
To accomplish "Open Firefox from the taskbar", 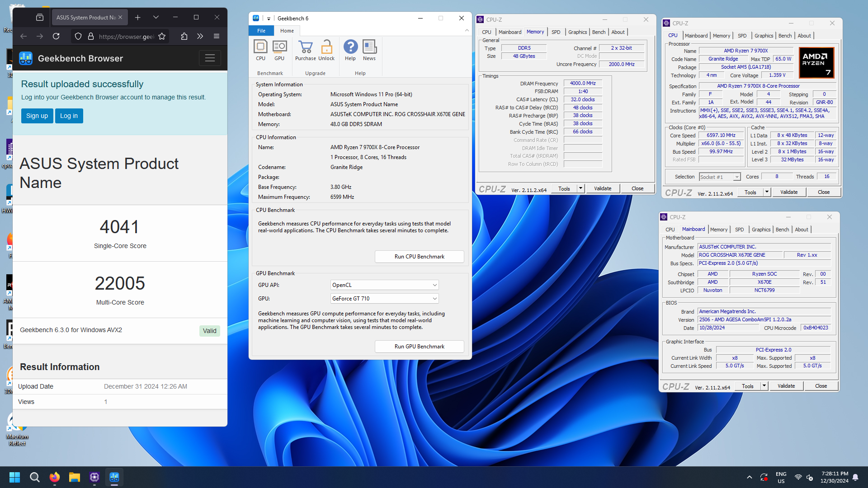I will pos(55,477).
